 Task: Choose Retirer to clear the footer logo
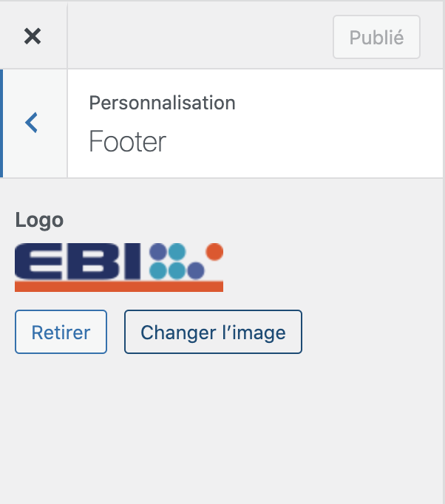[61, 332]
